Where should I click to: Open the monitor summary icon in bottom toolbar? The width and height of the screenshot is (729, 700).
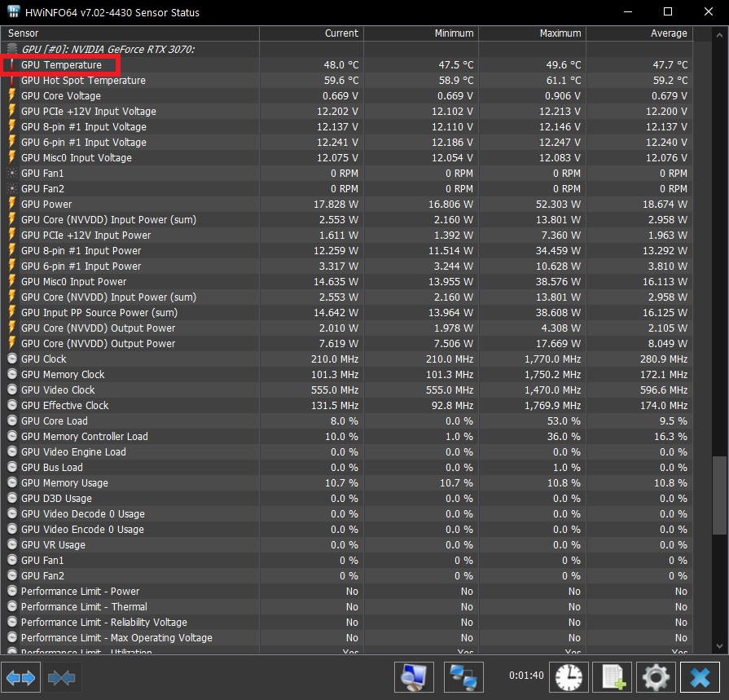[414, 676]
